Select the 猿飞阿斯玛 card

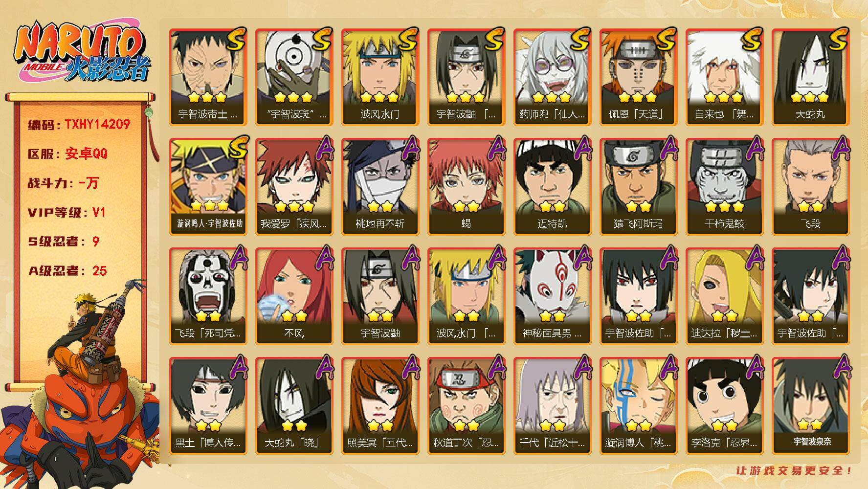tap(638, 187)
